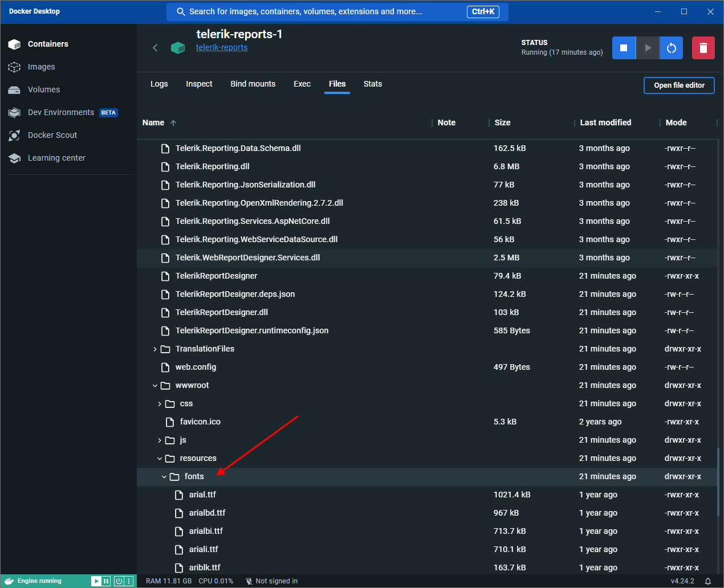Click the Note column header
The width and height of the screenshot is (724, 588).
tap(446, 122)
